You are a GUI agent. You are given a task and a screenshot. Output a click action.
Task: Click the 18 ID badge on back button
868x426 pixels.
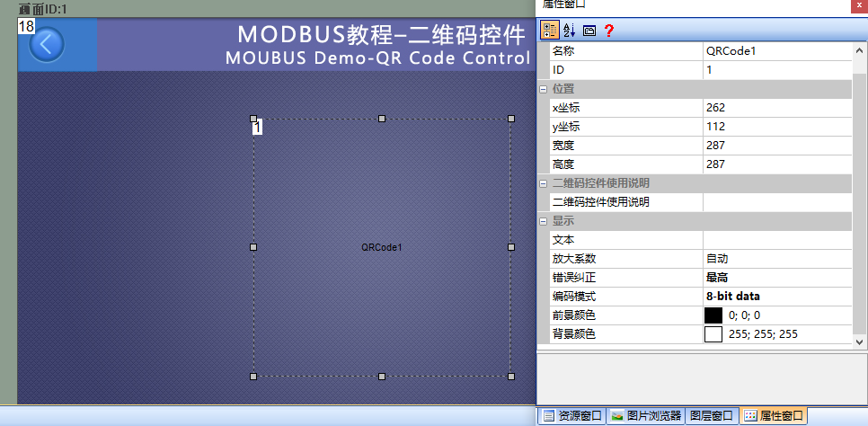[27, 26]
